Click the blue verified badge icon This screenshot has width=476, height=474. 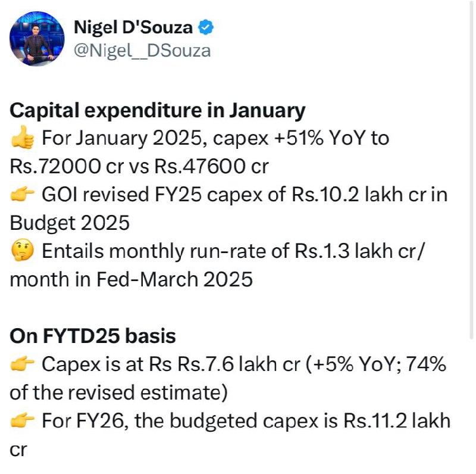tap(206, 27)
